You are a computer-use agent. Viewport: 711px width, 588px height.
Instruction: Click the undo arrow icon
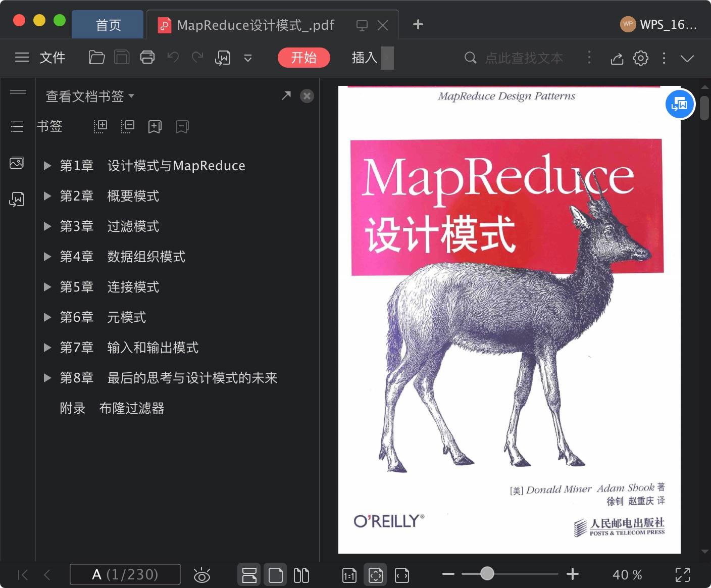[x=173, y=58]
